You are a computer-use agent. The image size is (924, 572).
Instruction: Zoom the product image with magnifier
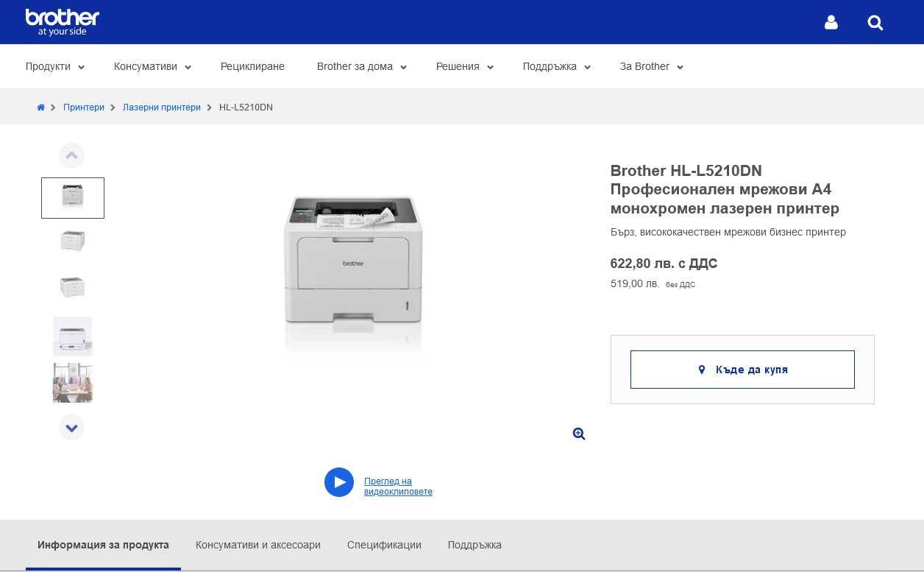coord(579,434)
